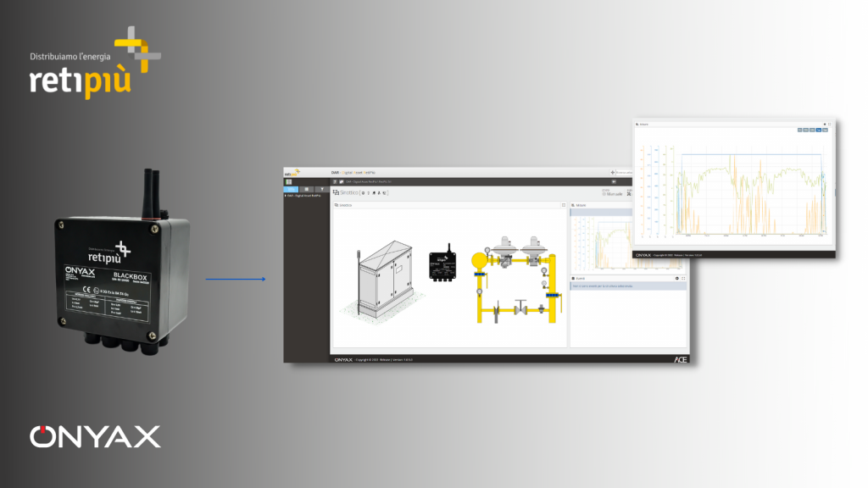This screenshot has height=488, width=868.
Task: Click the black box device in synoptic
Action: coord(441,255)
